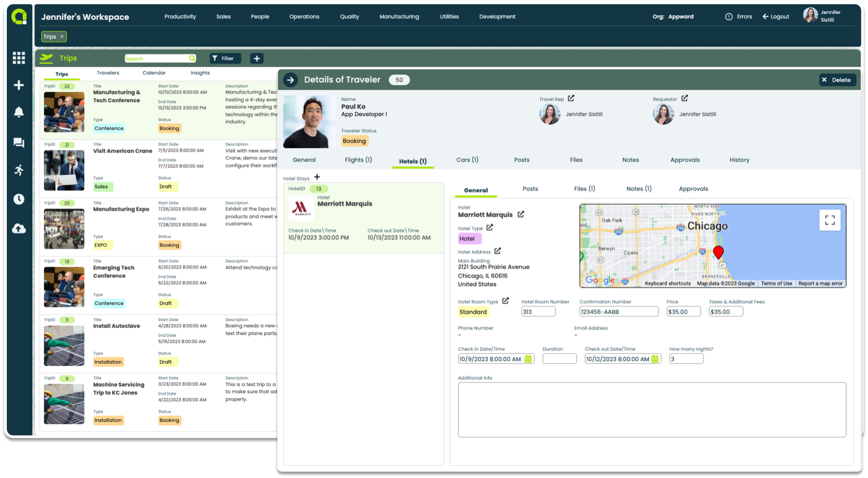This screenshot has height=478, width=868.
Task: Open the chat messages sidebar icon
Action: [x=19, y=142]
